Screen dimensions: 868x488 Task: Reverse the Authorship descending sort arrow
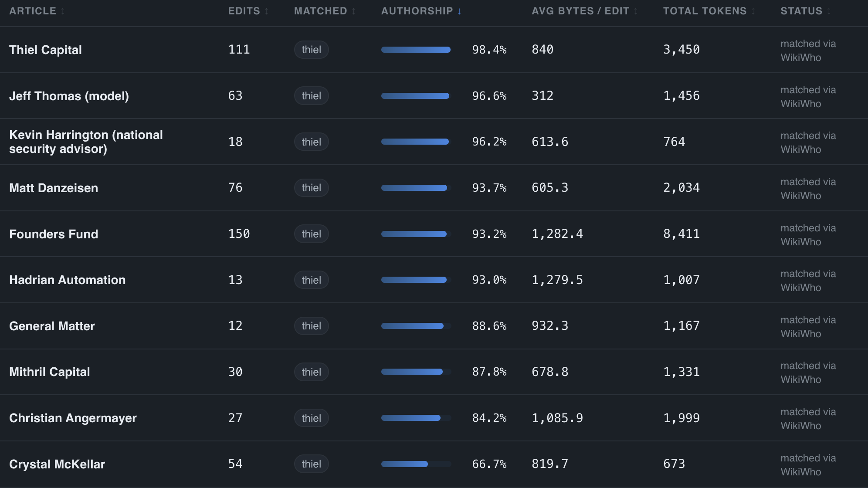click(459, 11)
